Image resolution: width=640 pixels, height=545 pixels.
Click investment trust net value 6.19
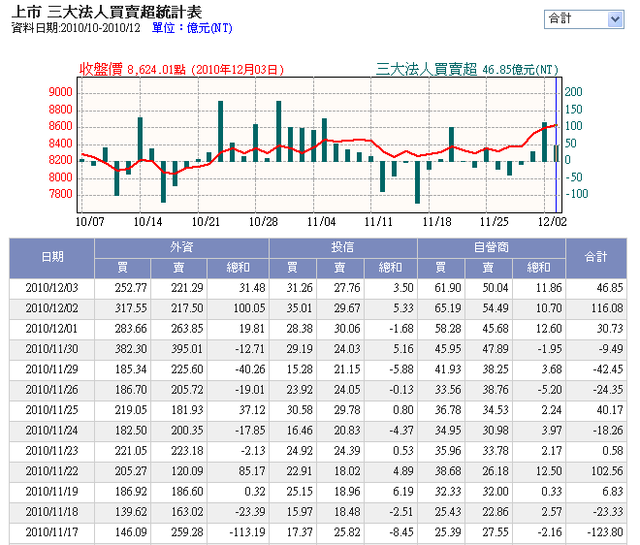pos(403,492)
